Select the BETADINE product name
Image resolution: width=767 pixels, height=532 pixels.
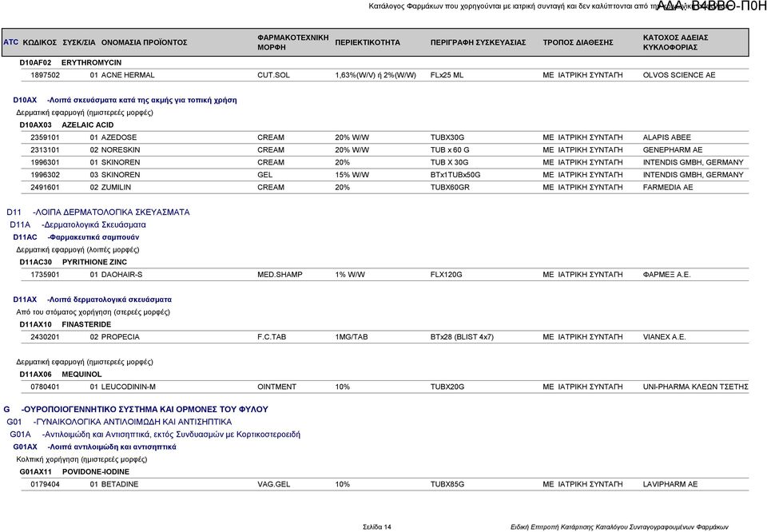120,484
